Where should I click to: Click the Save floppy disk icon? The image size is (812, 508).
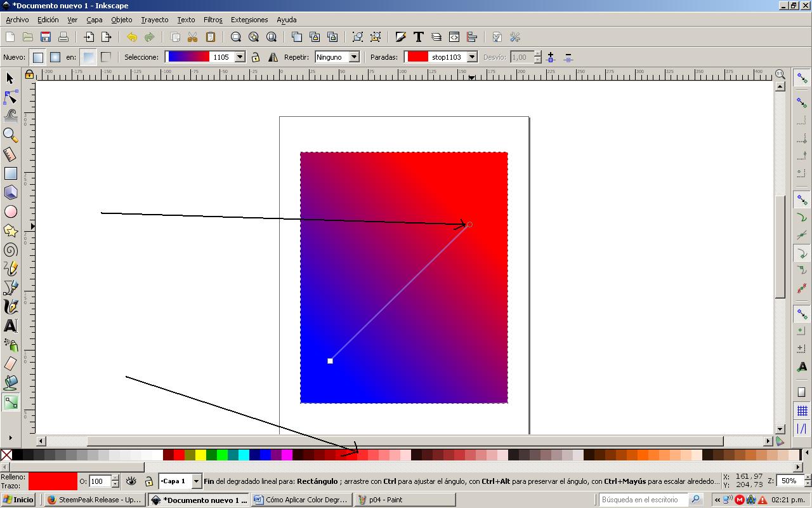click(45, 37)
